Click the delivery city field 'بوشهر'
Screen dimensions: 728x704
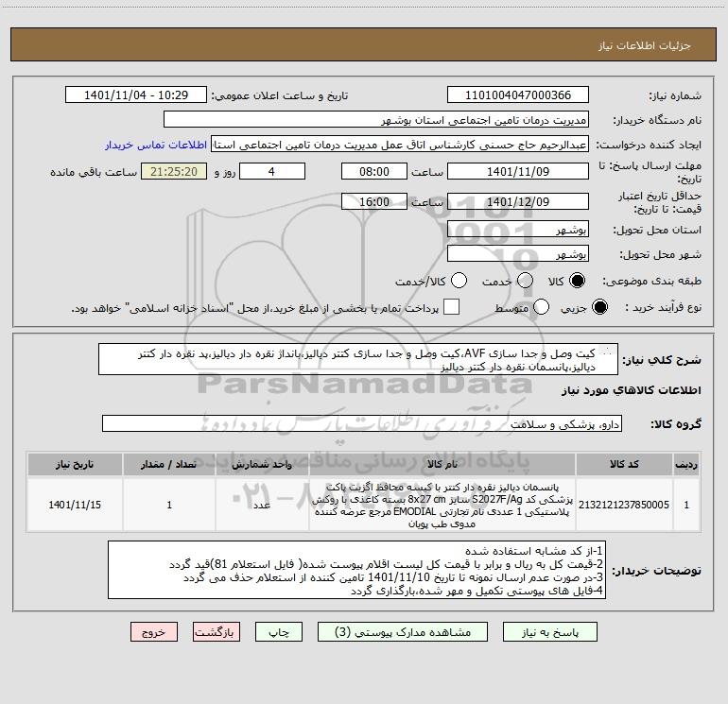pyautogui.click(x=518, y=254)
